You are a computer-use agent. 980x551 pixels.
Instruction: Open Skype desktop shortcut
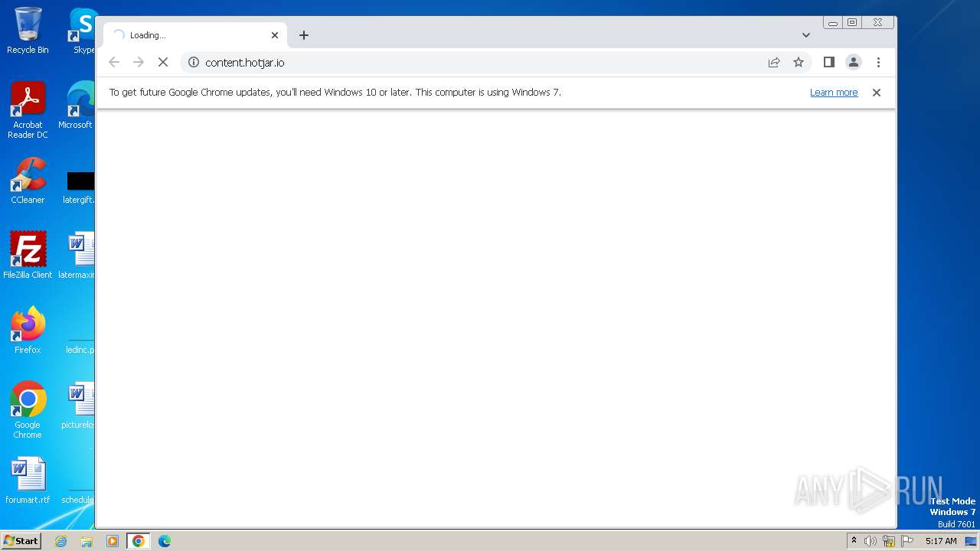[x=82, y=31]
